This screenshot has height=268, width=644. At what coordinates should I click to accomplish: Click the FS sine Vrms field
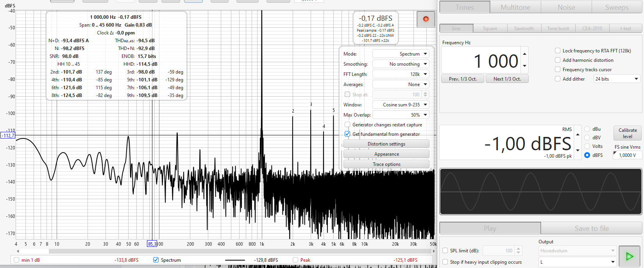(x=628, y=155)
